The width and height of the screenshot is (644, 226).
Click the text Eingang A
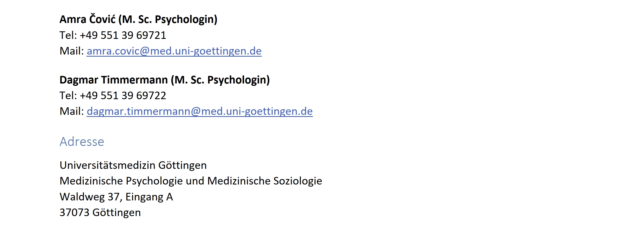click(149, 197)
